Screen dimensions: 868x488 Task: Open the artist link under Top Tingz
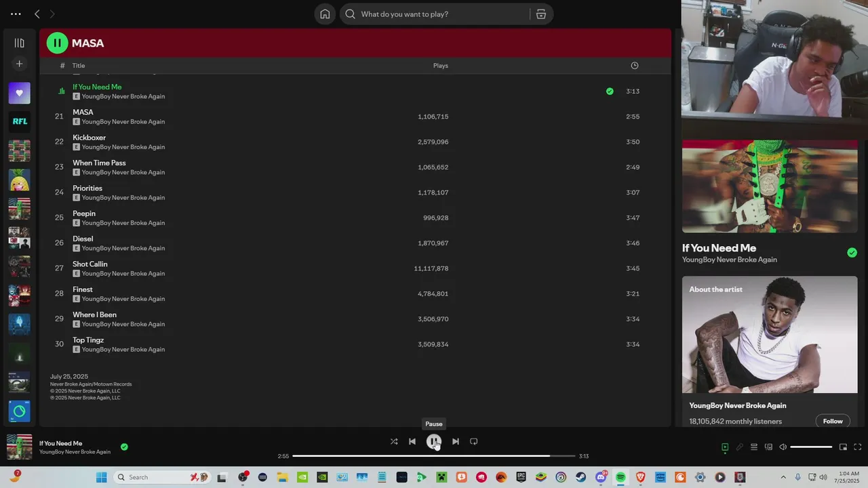tap(123, 350)
